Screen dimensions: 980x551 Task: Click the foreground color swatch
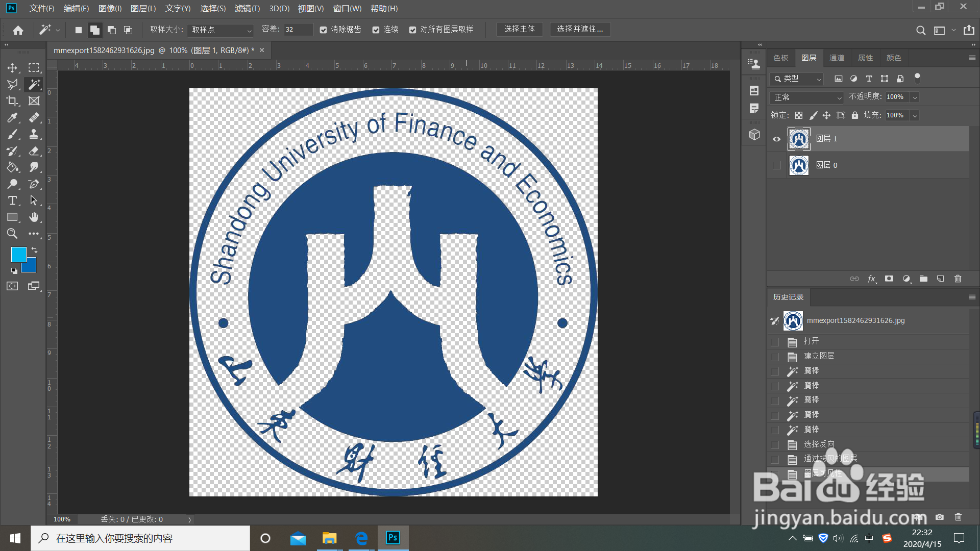(x=18, y=254)
